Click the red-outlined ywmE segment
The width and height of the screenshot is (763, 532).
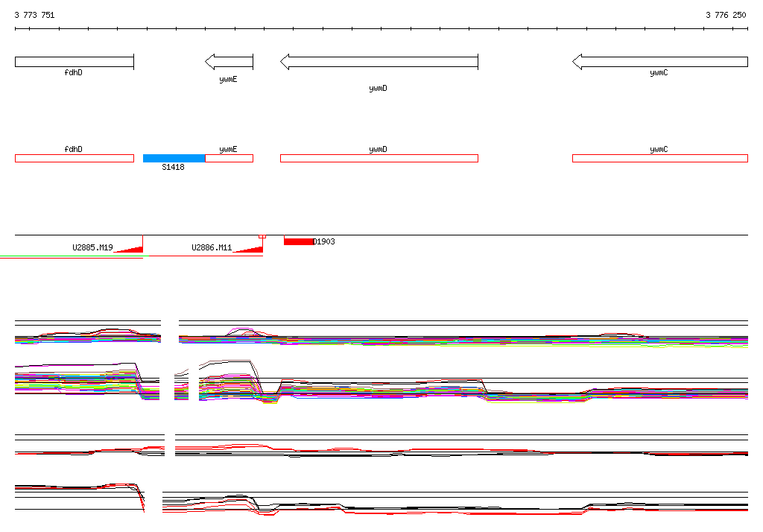coord(229,158)
